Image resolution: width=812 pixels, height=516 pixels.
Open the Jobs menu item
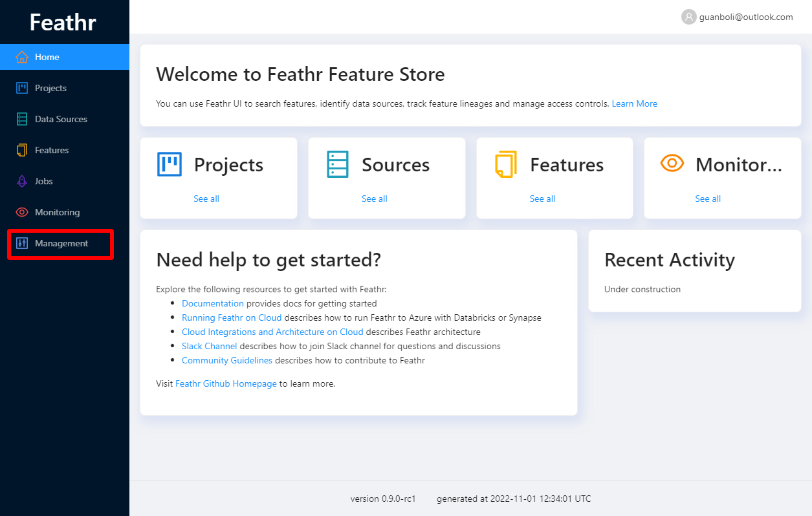point(44,181)
